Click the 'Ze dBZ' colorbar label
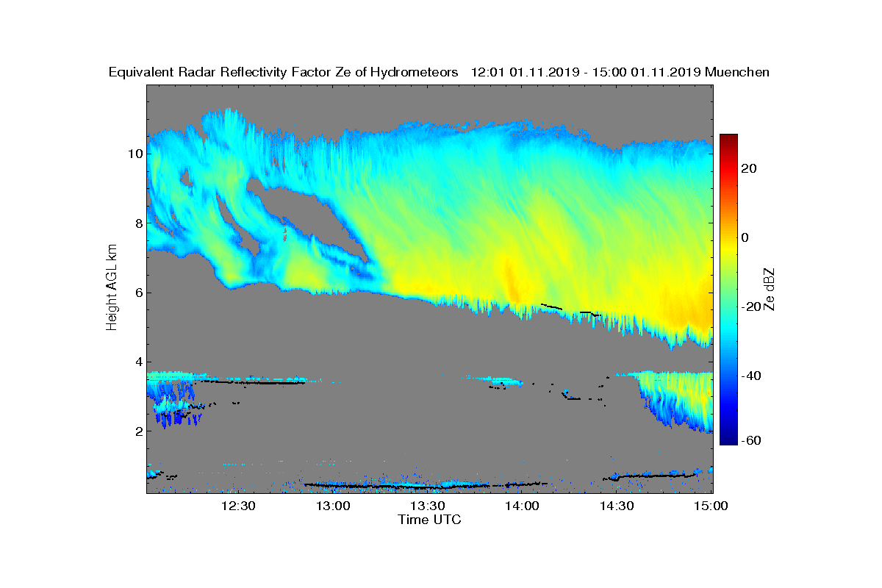 pyautogui.click(x=770, y=289)
